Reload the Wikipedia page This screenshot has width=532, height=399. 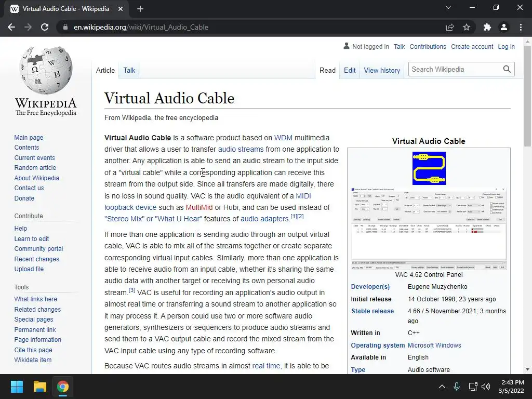(45, 27)
